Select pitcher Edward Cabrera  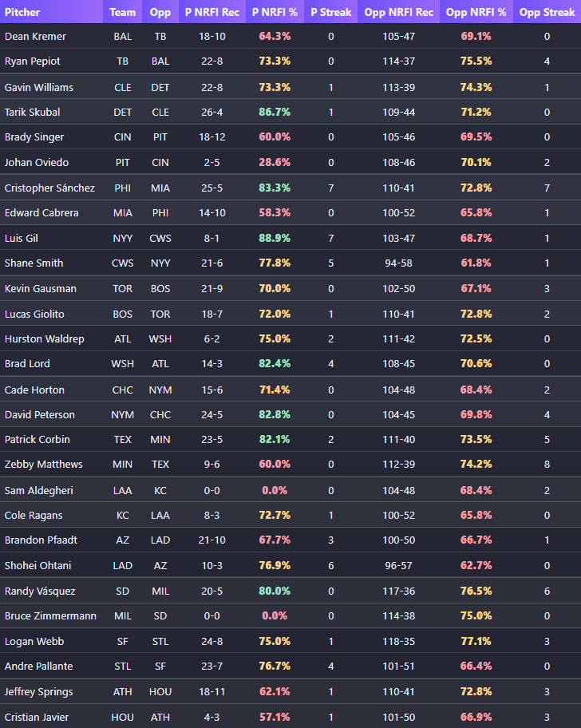tap(41, 212)
